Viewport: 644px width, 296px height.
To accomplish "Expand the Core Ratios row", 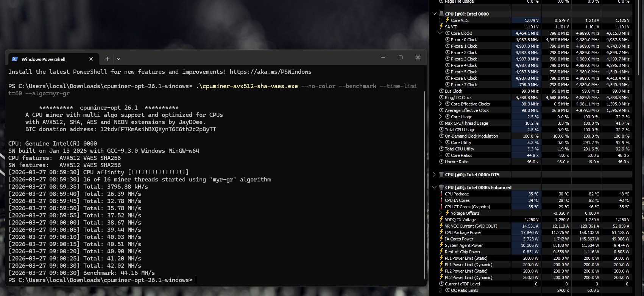I will click(440, 155).
